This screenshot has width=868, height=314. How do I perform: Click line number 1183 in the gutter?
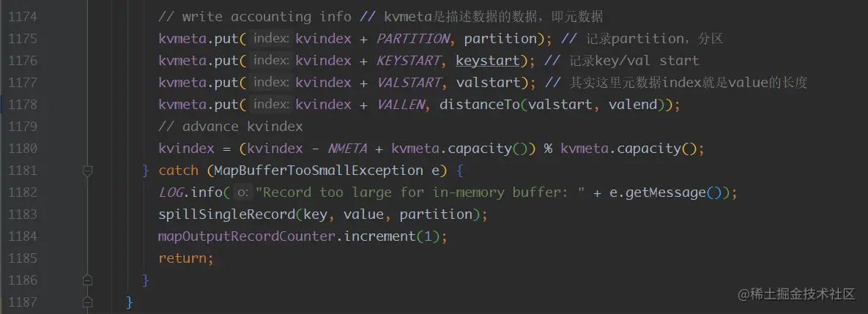click(x=23, y=214)
